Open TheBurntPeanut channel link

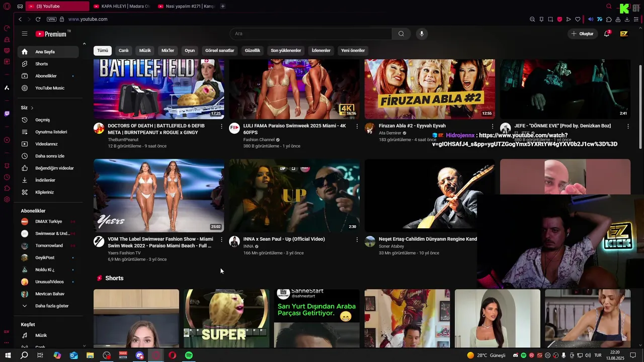click(123, 140)
